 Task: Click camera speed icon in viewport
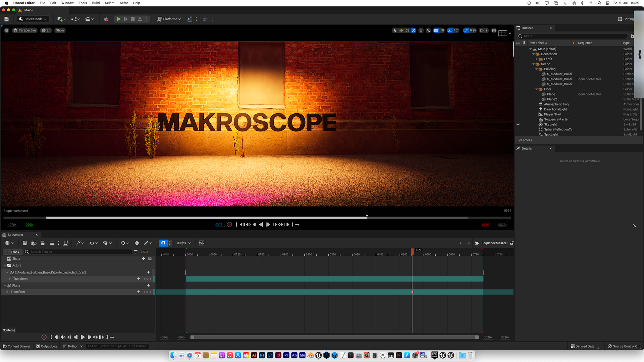pyautogui.click(x=484, y=31)
